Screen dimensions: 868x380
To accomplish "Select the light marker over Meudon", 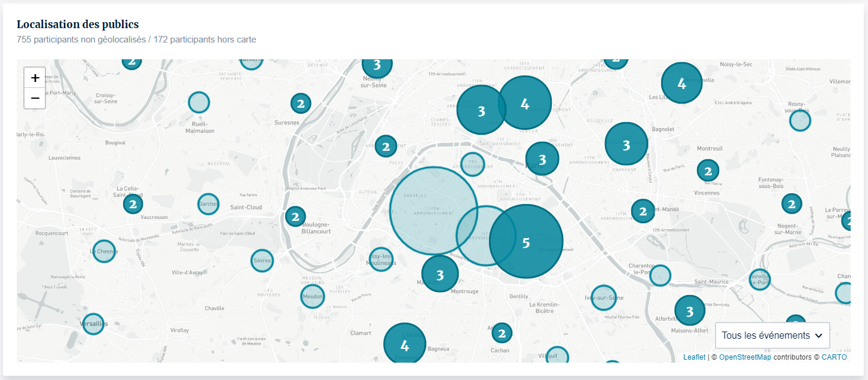I will point(312,296).
